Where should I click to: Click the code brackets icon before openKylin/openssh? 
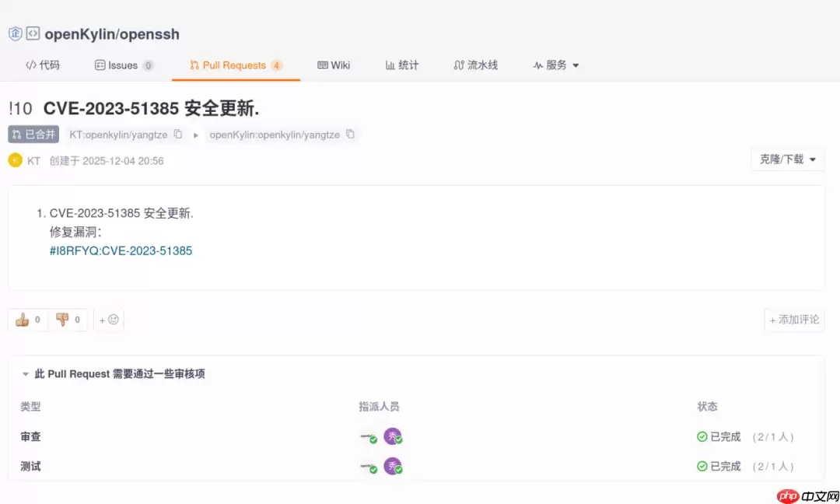tap(34, 34)
